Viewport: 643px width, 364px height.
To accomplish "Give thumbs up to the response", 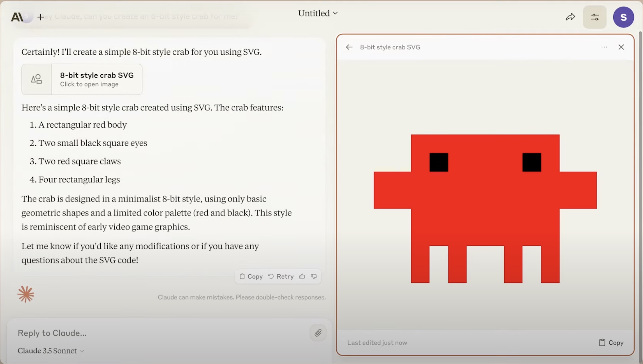I will point(302,276).
